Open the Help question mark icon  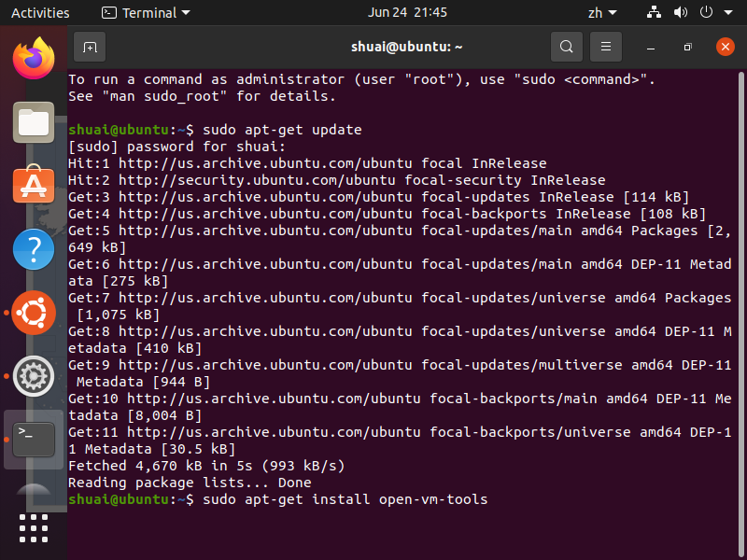pos(33,249)
